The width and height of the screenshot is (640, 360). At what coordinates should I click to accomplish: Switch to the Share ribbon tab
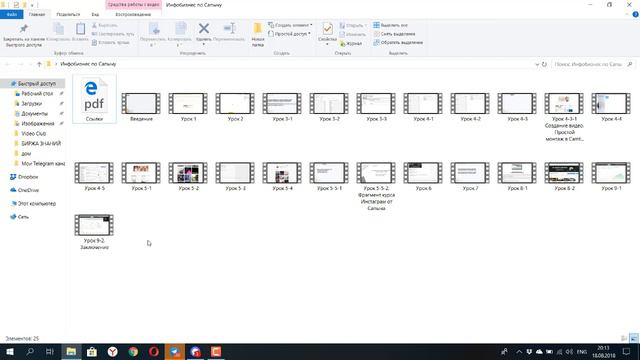pos(68,14)
